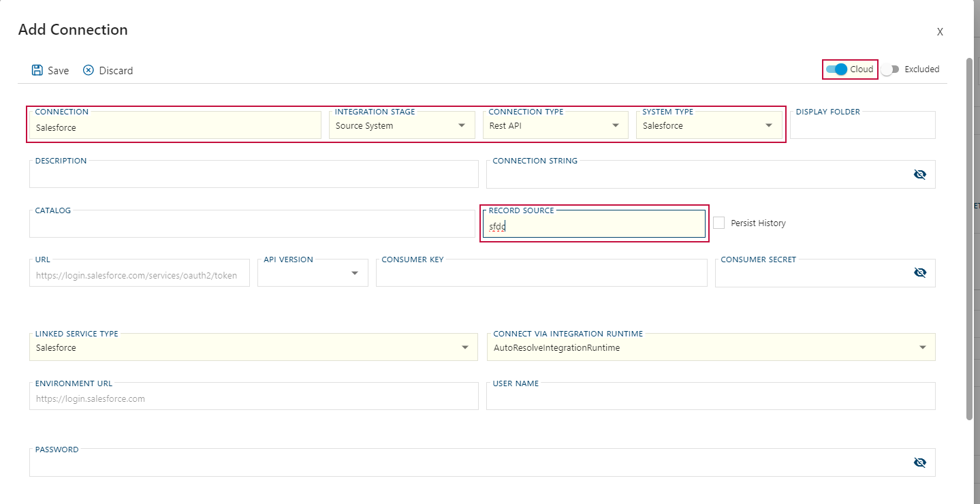
Task: Click the Consumer Key input field
Action: [541, 274]
